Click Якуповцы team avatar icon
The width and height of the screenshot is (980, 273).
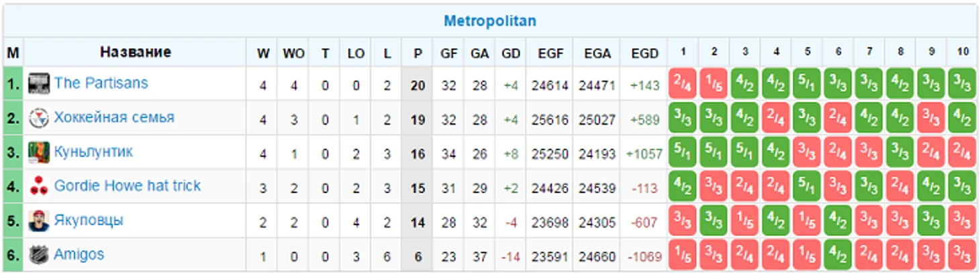(x=39, y=221)
